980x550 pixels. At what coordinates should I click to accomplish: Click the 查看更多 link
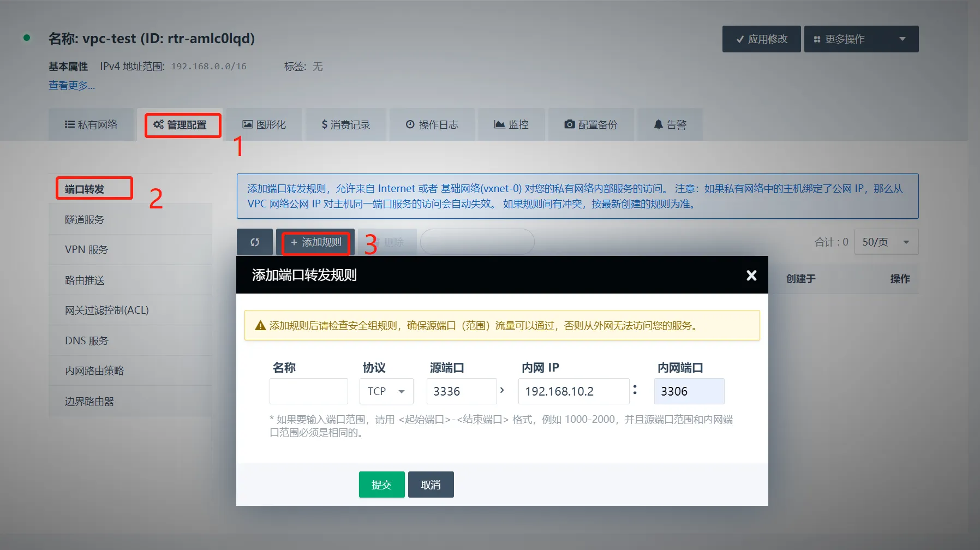(71, 86)
